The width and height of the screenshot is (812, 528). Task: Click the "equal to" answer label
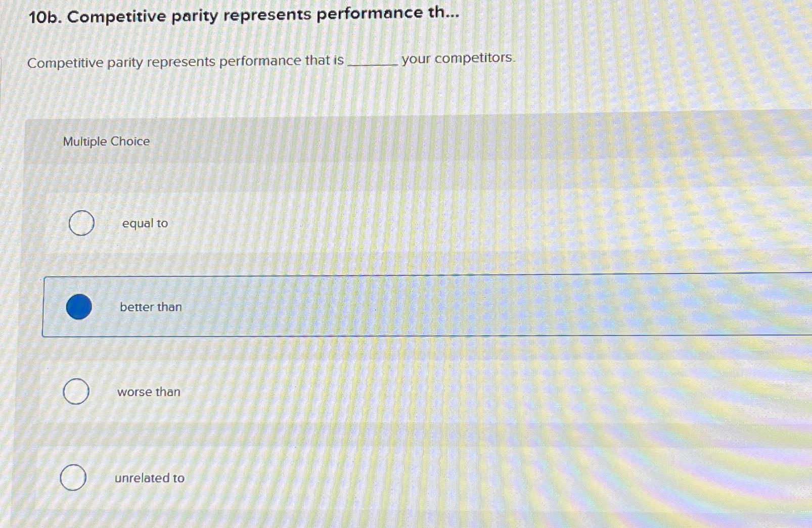click(x=144, y=223)
